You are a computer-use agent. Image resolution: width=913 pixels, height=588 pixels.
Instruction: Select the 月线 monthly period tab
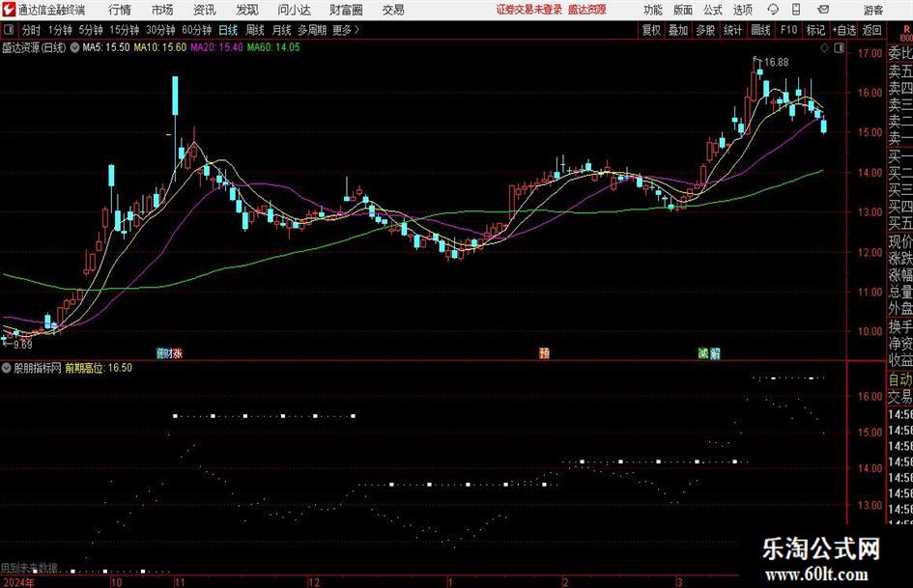[282, 30]
